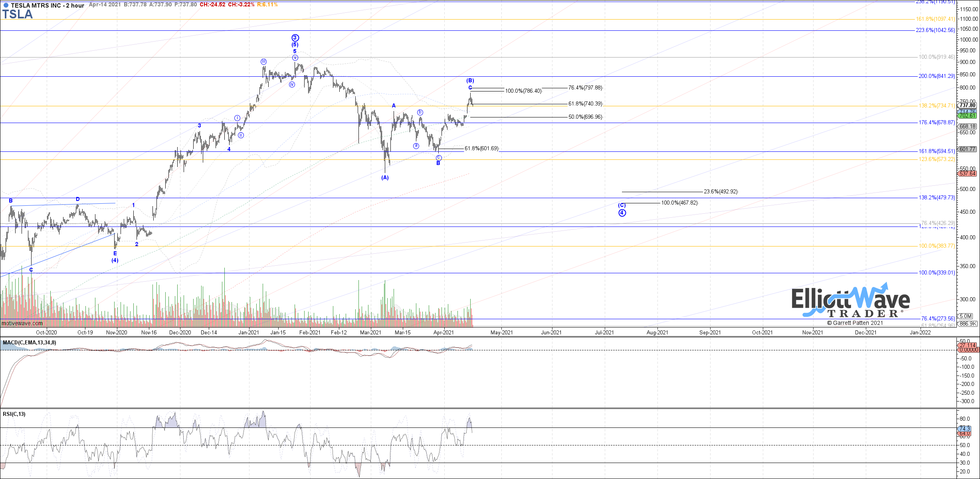Select the 138.2%(479.73) Fibonacci label
This screenshot has width=980, height=479.
point(937,197)
